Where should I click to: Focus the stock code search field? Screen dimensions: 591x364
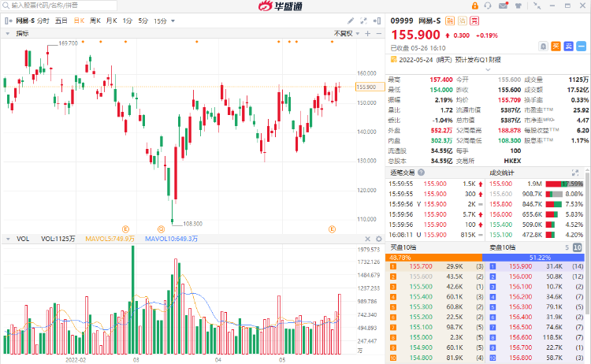[x=61, y=6]
